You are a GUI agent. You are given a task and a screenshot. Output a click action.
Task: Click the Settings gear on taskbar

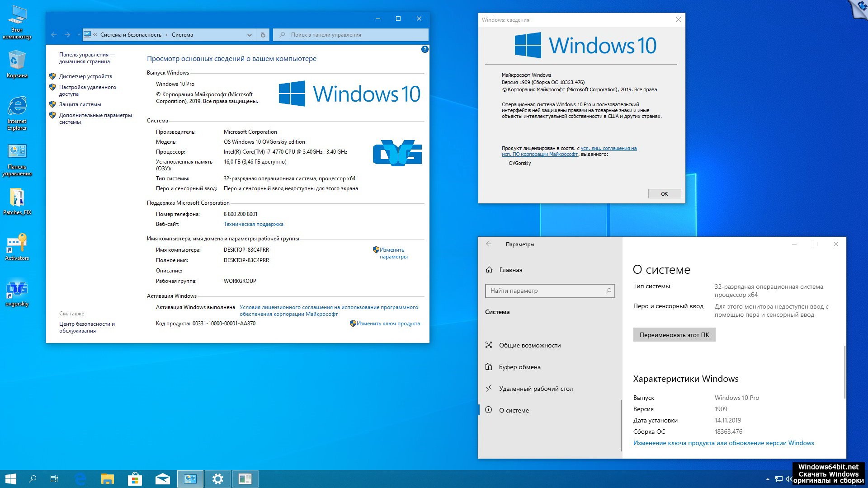point(217,479)
